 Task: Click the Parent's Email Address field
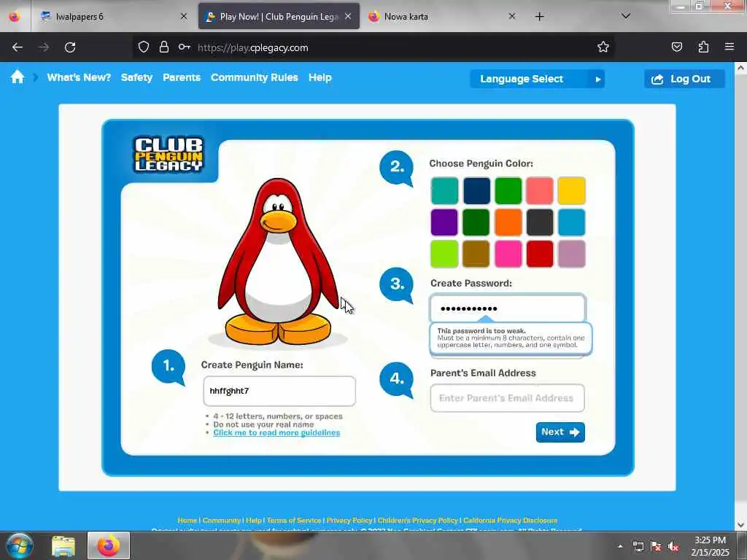pos(508,398)
